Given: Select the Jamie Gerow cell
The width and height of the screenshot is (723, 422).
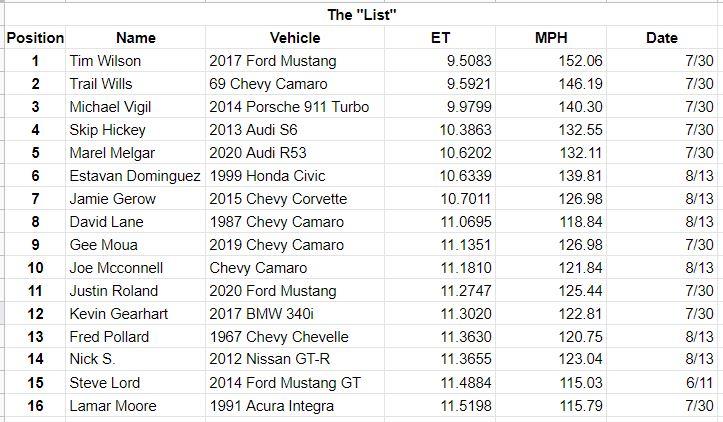Looking at the screenshot, I should click(136, 199).
